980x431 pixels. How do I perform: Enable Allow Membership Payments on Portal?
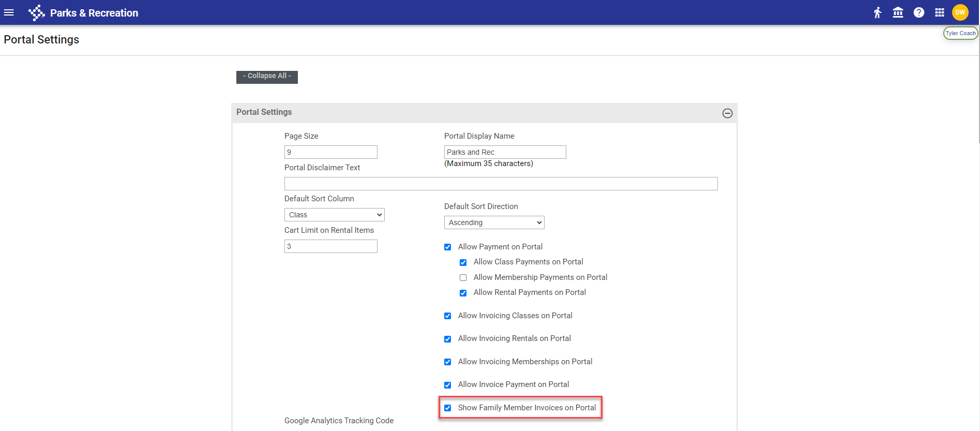tap(463, 278)
